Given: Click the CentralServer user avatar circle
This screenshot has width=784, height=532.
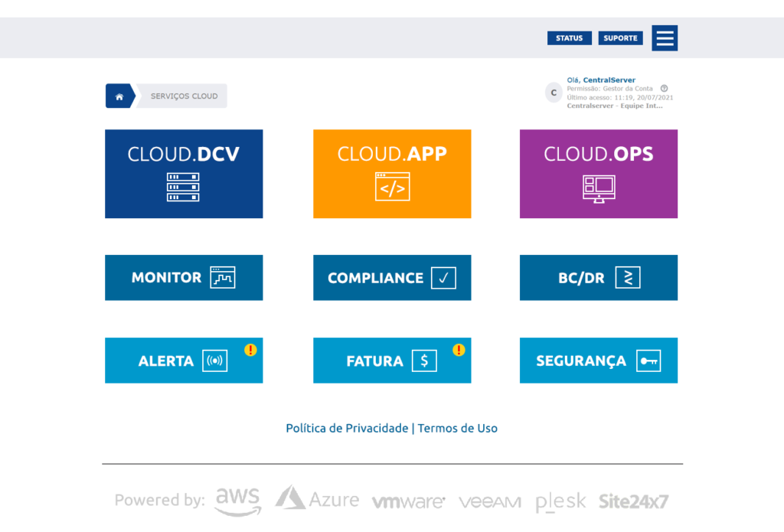Looking at the screenshot, I should click(553, 93).
